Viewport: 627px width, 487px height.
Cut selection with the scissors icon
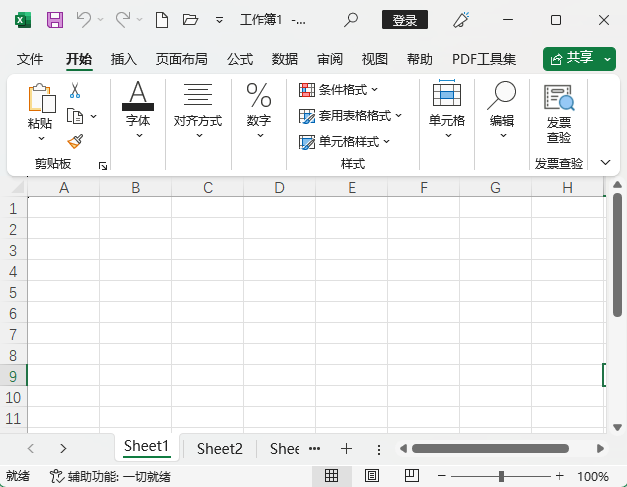[x=75, y=90]
